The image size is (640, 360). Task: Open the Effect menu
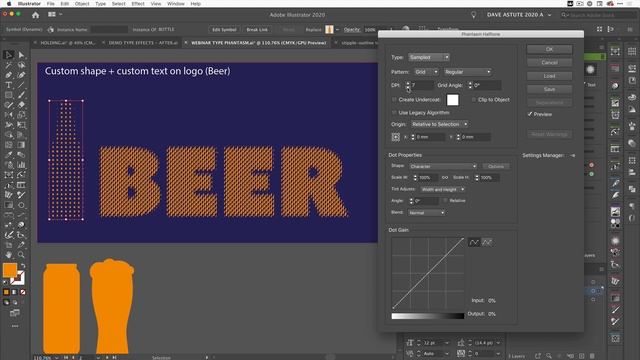138,4
